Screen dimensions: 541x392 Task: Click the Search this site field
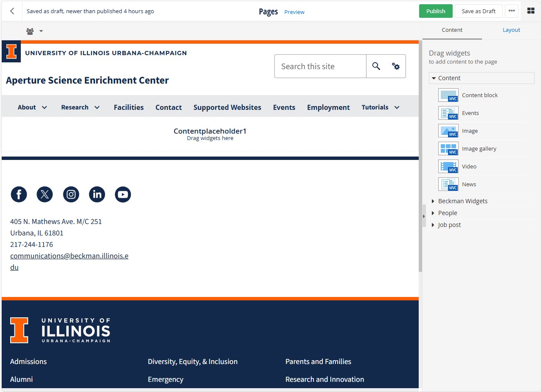pyautogui.click(x=320, y=66)
